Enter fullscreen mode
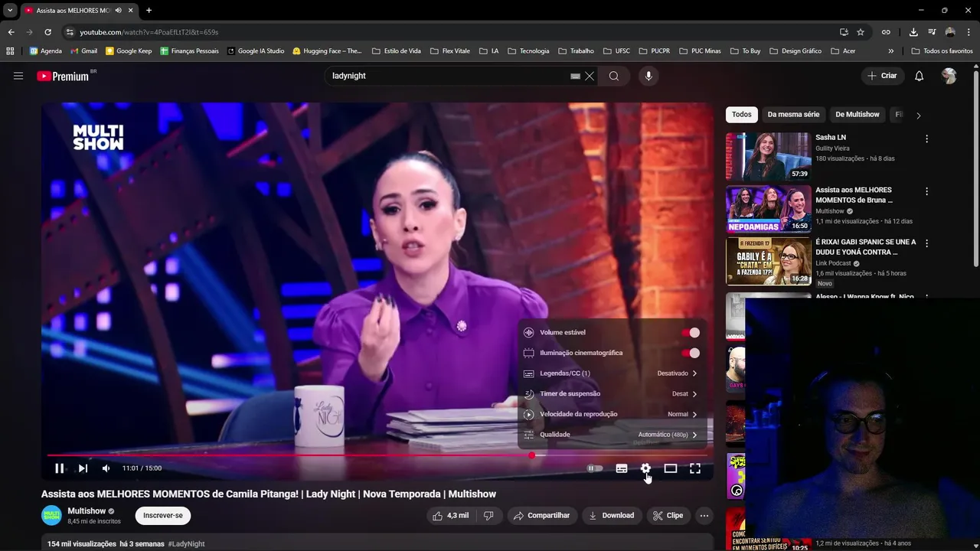 [695, 468]
